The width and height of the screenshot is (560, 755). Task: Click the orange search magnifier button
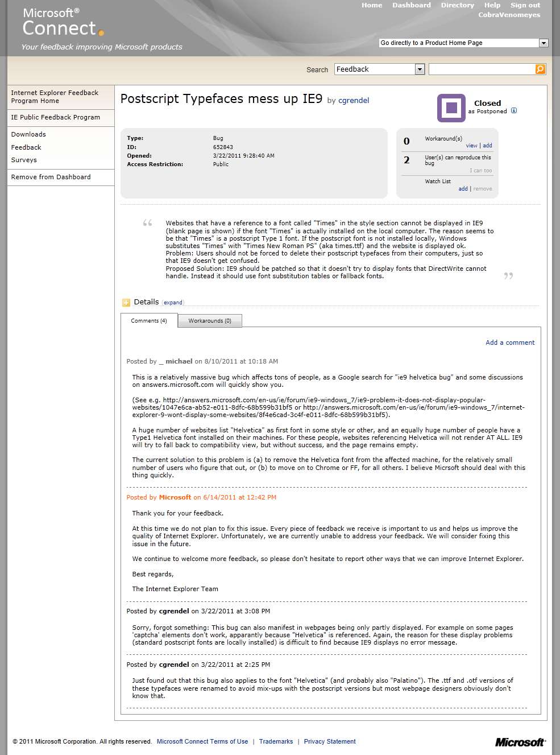point(540,69)
